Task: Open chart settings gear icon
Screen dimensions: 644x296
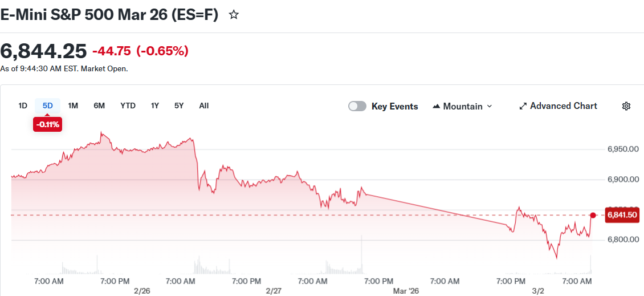Action: point(626,106)
